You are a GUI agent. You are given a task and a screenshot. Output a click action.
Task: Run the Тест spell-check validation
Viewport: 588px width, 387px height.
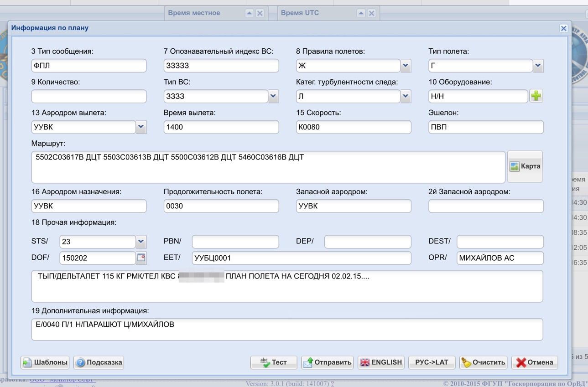(274, 362)
